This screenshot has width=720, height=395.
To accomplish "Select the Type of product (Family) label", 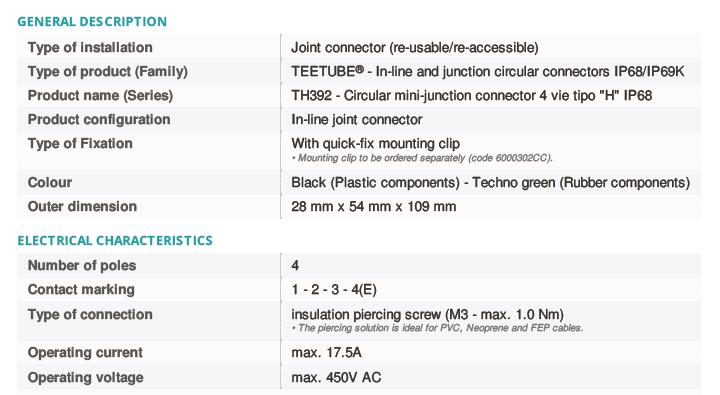I will [107, 72].
